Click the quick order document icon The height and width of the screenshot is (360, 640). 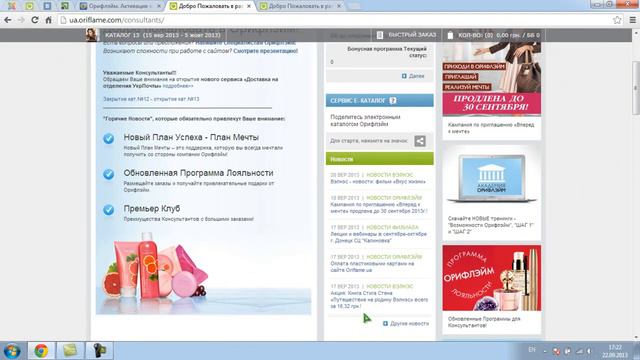(380, 35)
